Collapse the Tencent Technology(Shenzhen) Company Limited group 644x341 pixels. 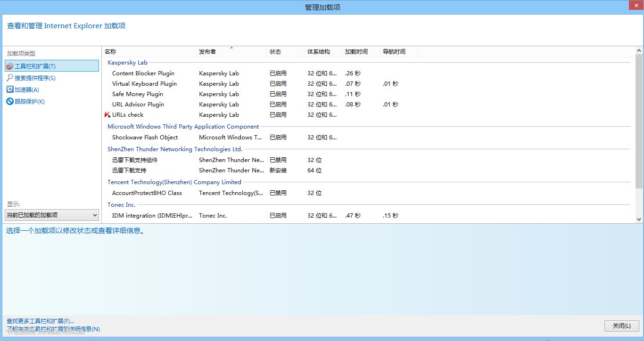click(x=174, y=182)
